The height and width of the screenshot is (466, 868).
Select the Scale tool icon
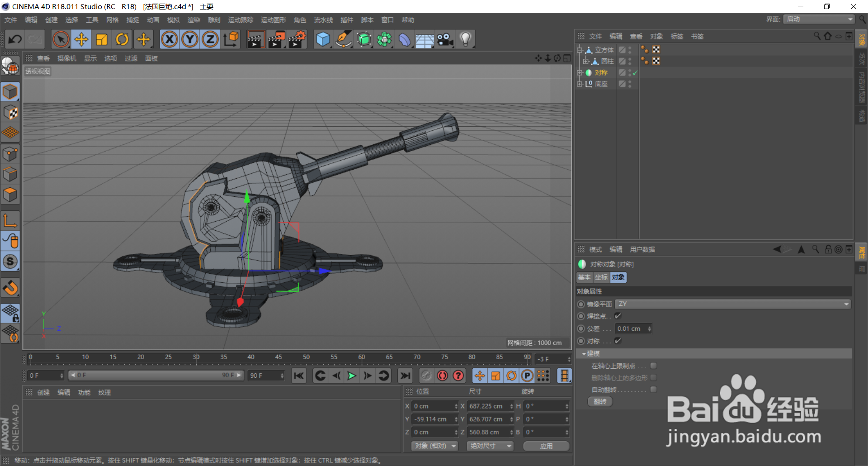[102, 39]
